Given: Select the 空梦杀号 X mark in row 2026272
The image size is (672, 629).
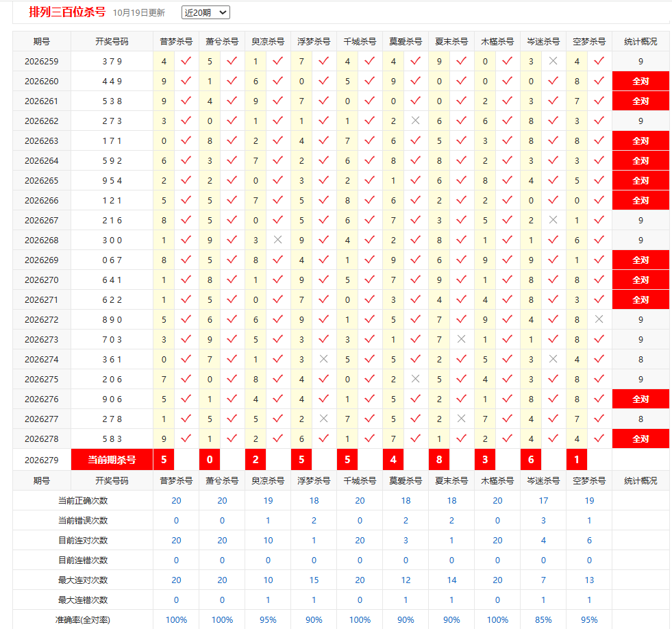Looking at the screenshot, I should tap(599, 319).
